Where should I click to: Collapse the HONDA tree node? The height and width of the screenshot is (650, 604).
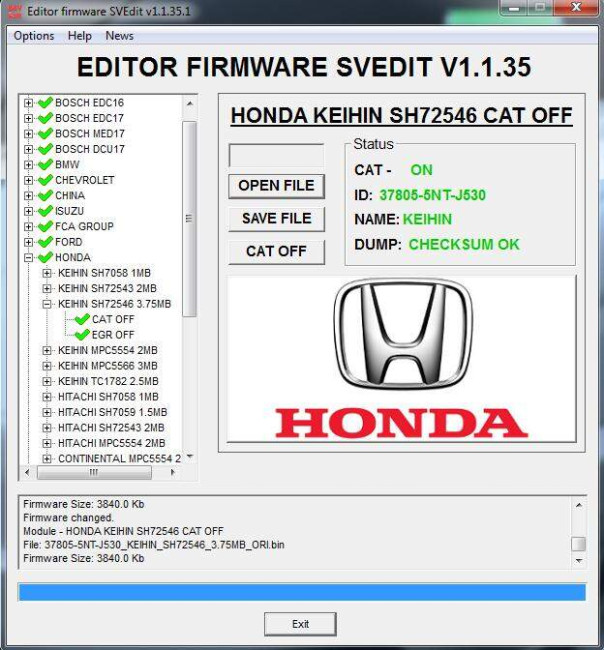(28, 257)
